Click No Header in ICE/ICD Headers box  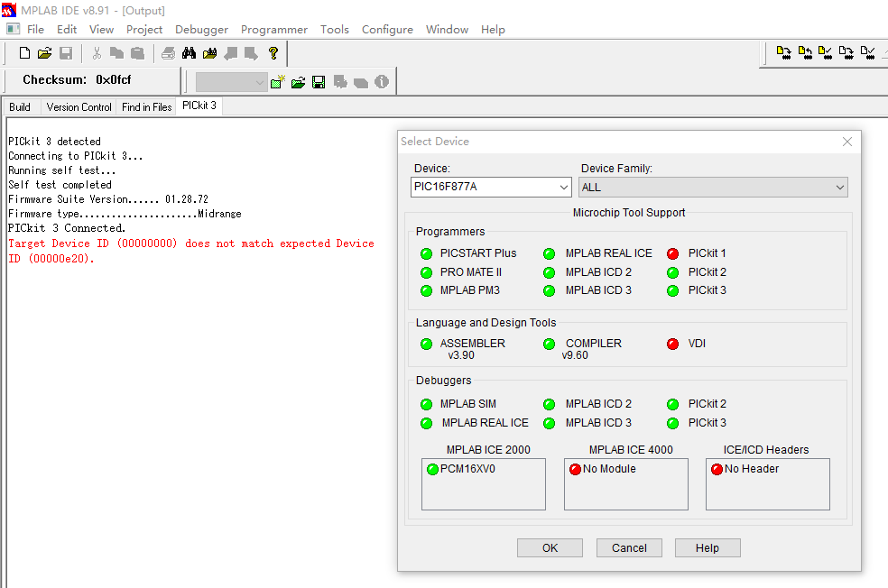pos(751,469)
